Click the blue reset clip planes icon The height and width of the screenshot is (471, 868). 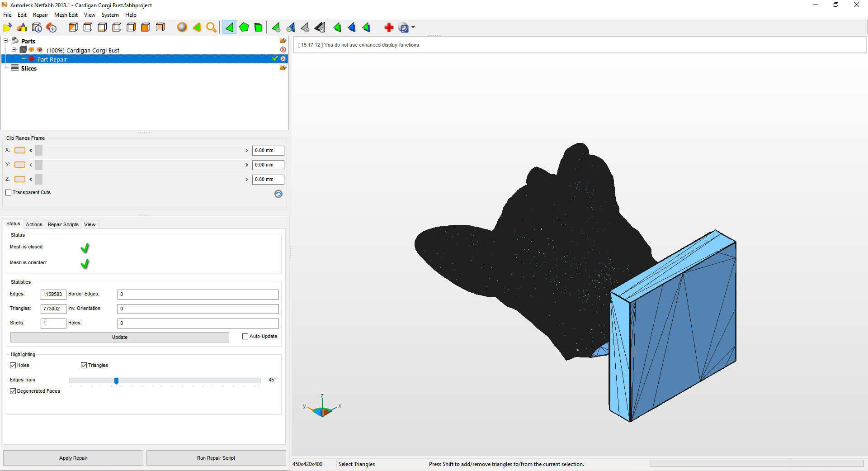click(278, 194)
